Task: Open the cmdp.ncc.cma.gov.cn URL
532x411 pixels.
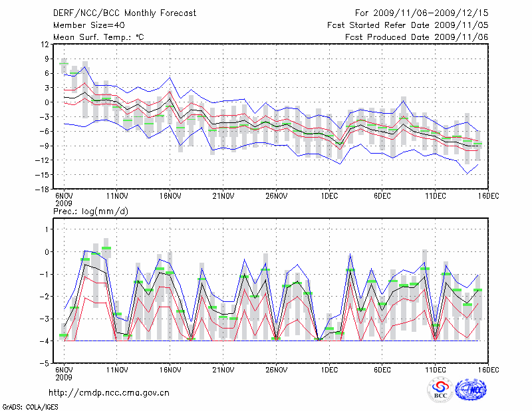Action: pos(109,392)
